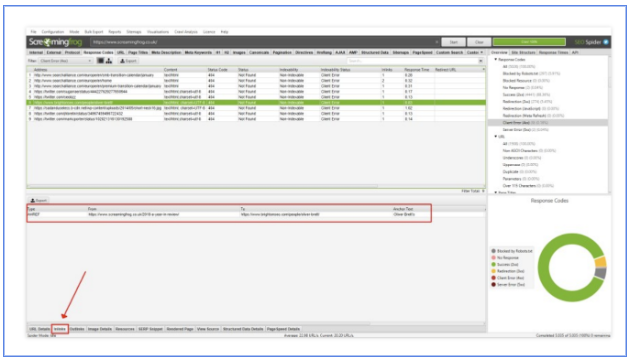
Task: Click the lower pane Export icon
Action: point(39,200)
